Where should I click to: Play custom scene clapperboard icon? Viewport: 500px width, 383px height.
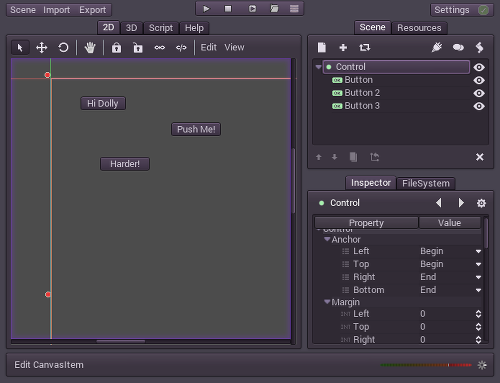point(274,9)
